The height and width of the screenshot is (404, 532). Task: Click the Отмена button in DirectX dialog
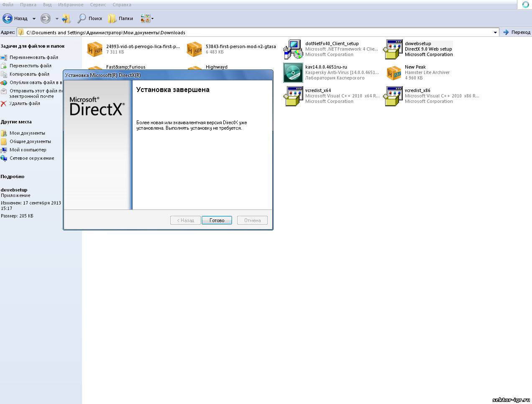click(x=252, y=220)
